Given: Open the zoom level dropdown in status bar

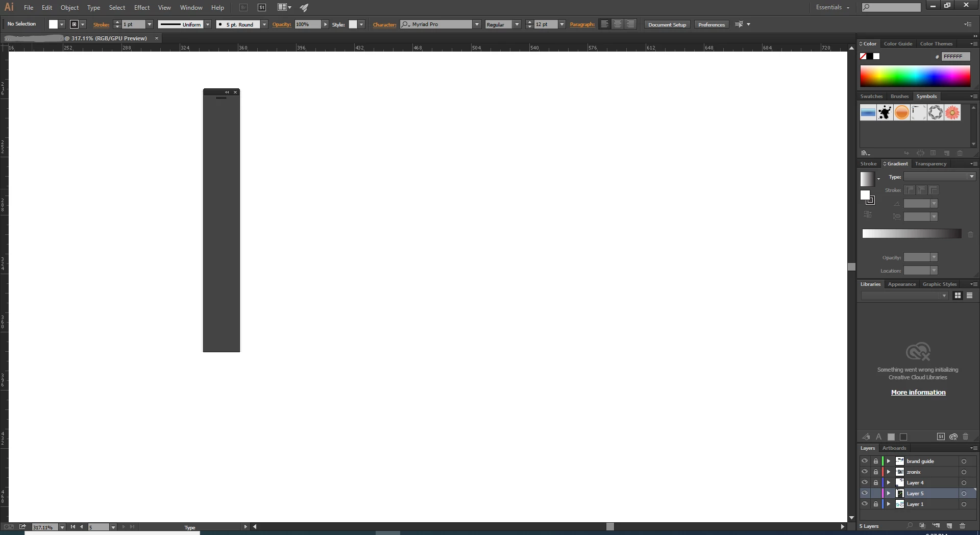Looking at the screenshot, I should click(x=62, y=527).
